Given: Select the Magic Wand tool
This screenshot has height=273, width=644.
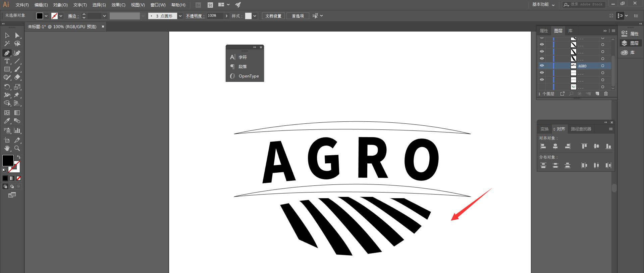Looking at the screenshot, I should 7,44.
